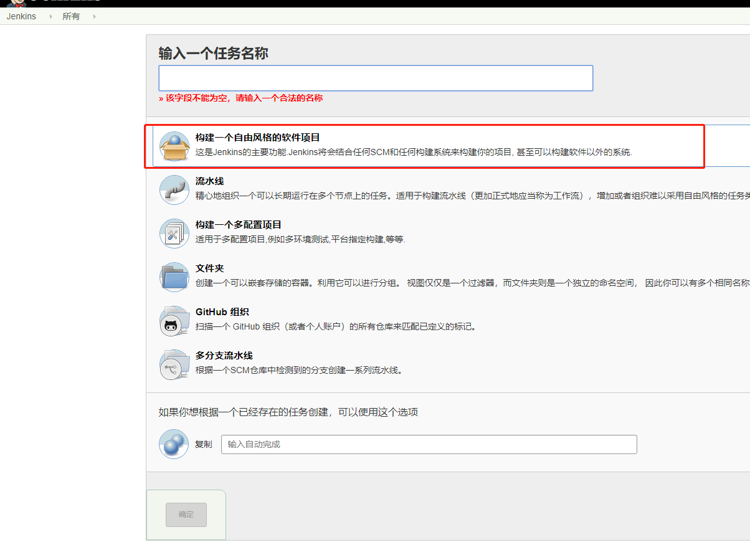The image size is (750, 560).
Task: Click the red 该字段不能为空 error message
Action: coord(240,98)
